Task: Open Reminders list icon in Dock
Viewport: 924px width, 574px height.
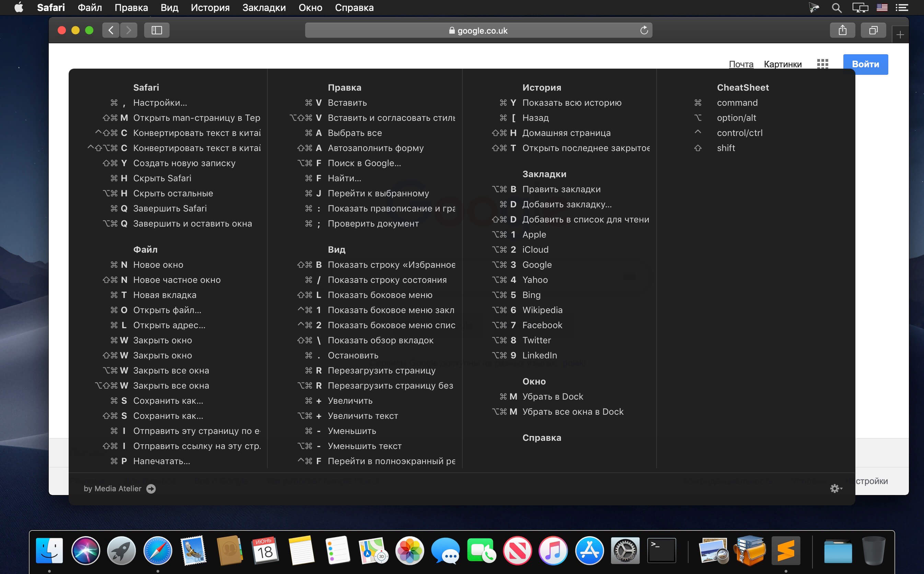Action: point(337,550)
